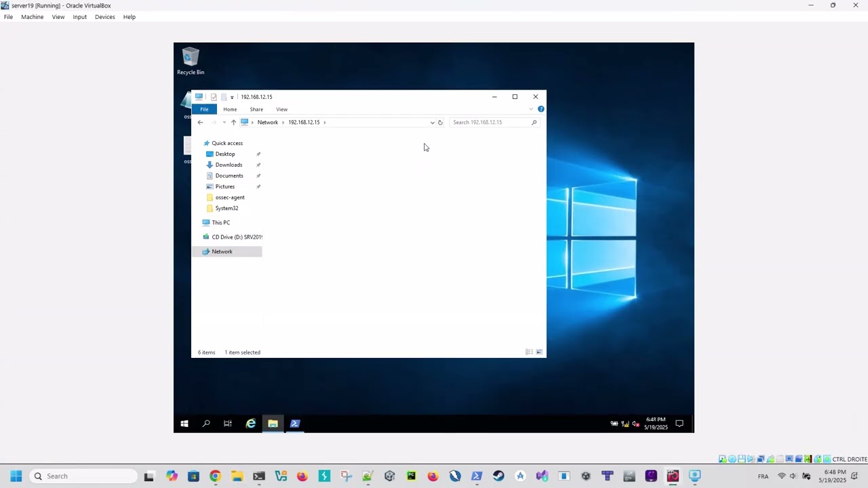
Task: Open the VirtualBox View menu
Action: pos(58,17)
